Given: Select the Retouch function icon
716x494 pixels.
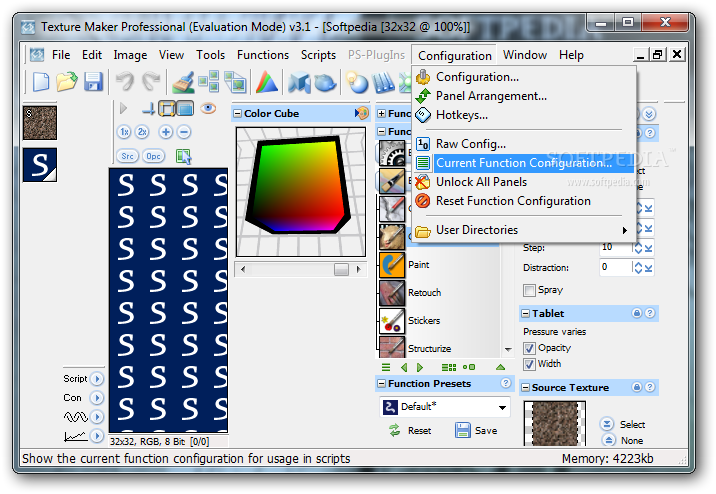Looking at the screenshot, I should tap(392, 293).
